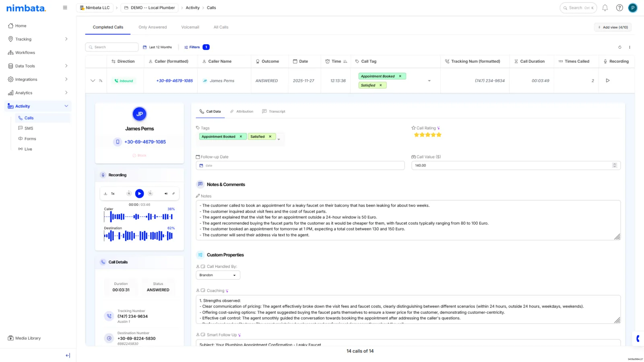Image resolution: width=644 pixels, height=362 pixels.
Task: Click the Add view (4/10) button
Action: (x=613, y=27)
